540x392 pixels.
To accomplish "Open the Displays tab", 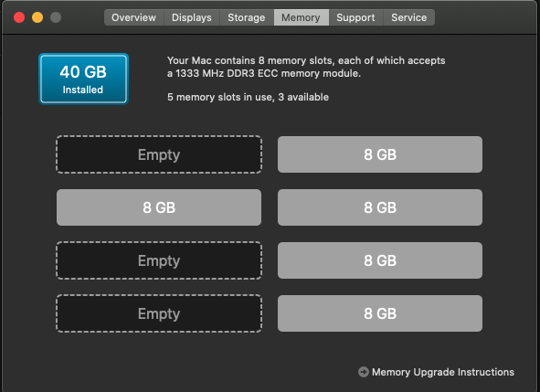I will [192, 17].
